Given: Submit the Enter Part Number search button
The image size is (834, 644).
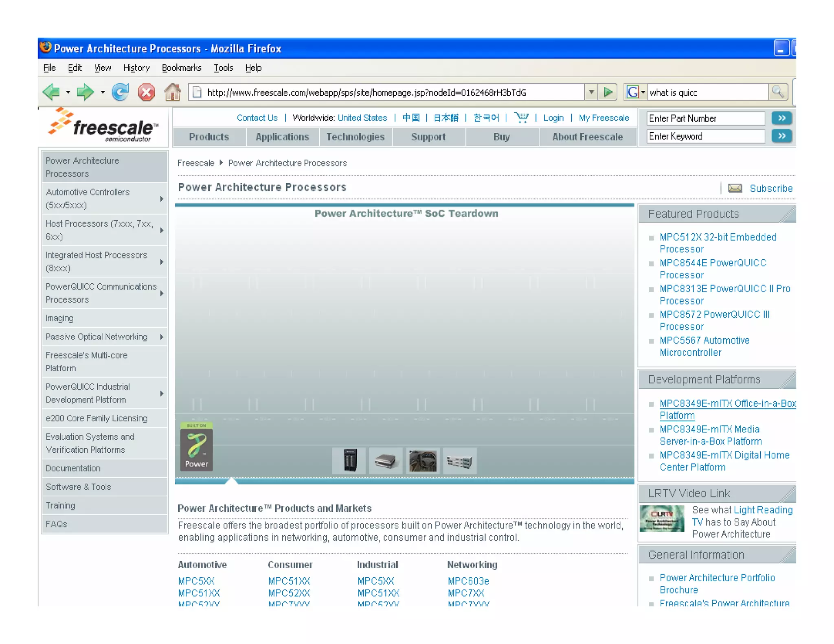Looking at the screenshot, I should pos(781,118).
